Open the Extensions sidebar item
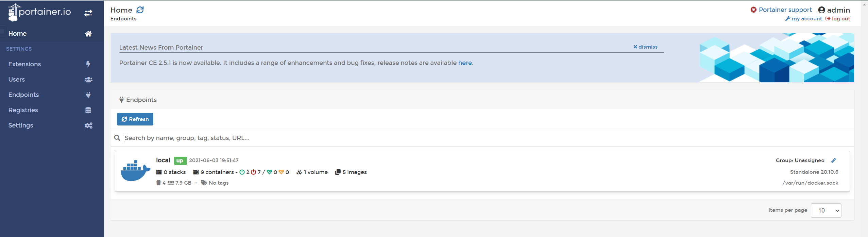Image resolution: width=868 pixels, height=237 pixels. coord(24,64)
